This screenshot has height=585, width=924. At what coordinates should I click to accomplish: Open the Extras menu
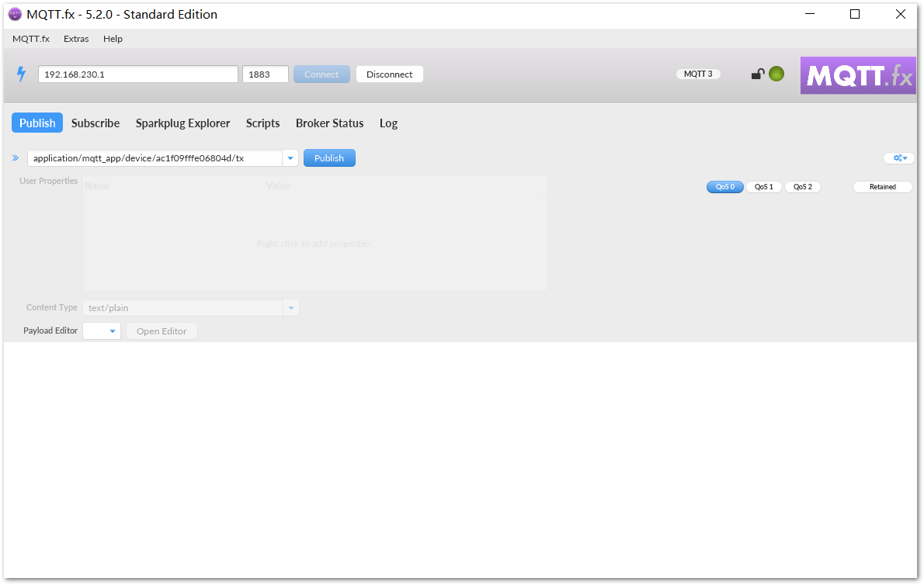point(76,39)
